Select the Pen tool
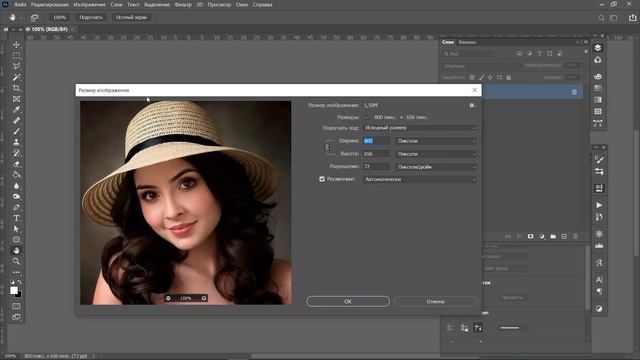Image resolution: width=640 pixels, height=360 pixels. 16,207
